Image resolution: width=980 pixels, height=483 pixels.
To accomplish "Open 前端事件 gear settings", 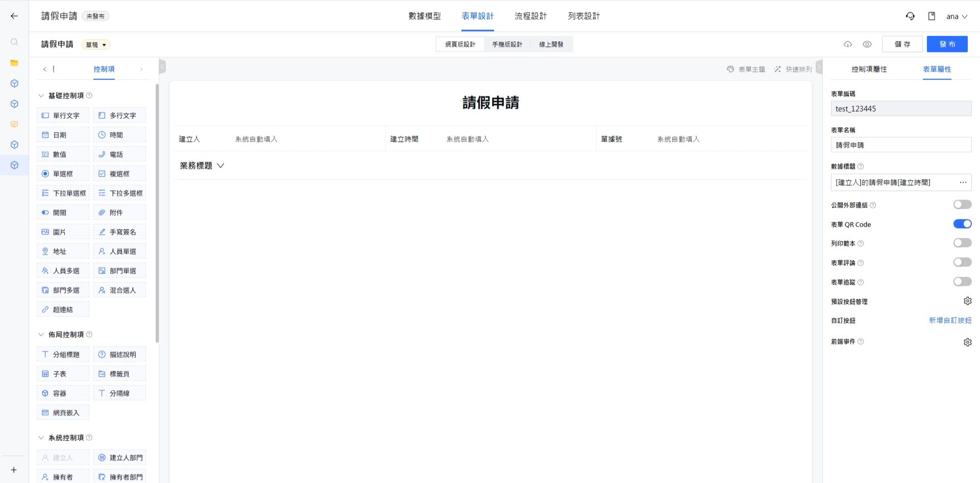I will pyautogui.click(x=967, y=342).
